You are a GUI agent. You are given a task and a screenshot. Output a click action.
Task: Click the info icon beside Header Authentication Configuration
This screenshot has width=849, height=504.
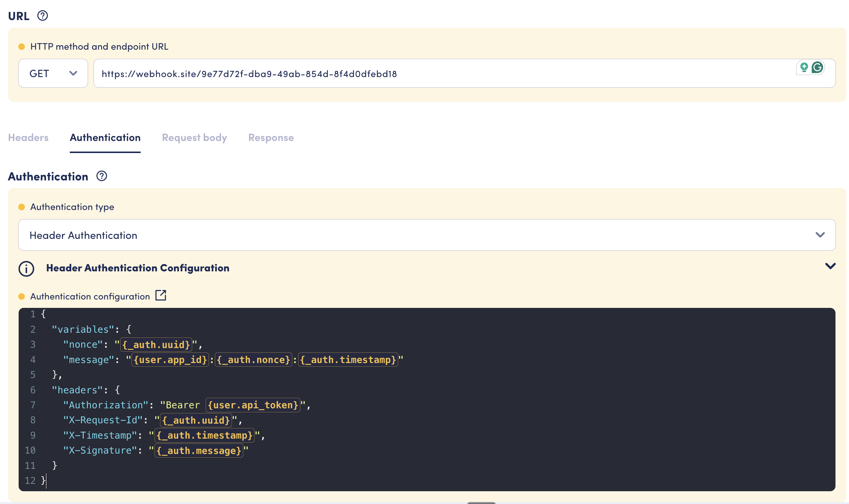tap(26, 268)
